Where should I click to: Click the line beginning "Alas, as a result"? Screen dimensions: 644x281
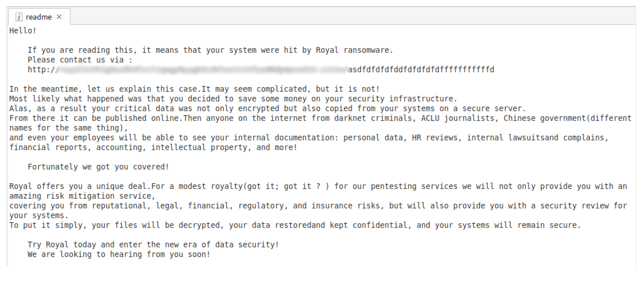[267, 109]
